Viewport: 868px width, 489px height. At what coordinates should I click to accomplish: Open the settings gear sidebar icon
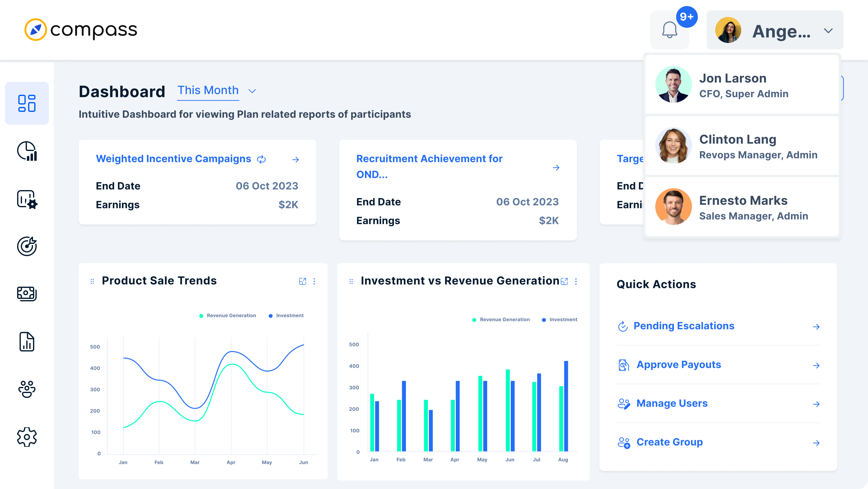pyautogui.click(x=27, y=437)
